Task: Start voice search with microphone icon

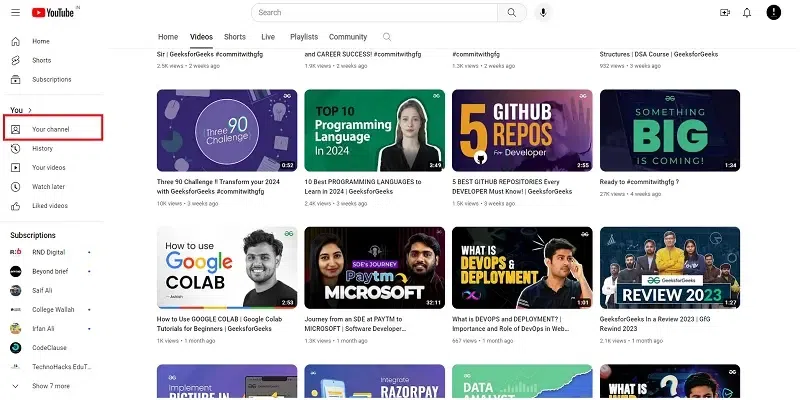Action: (543, 13)
